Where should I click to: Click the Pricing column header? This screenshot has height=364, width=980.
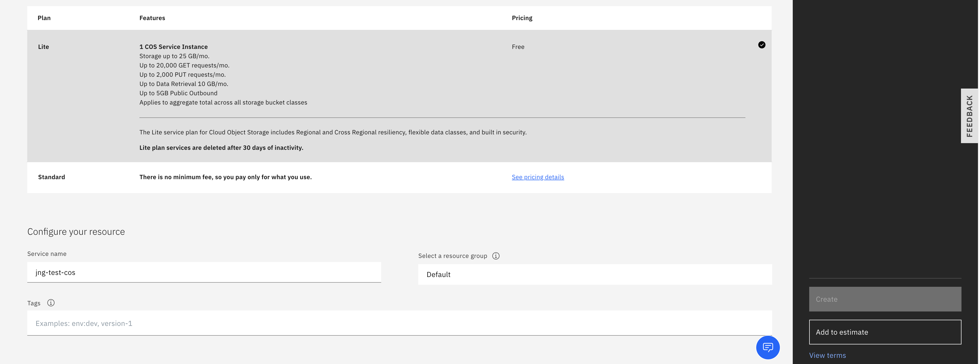click(522, 18)
